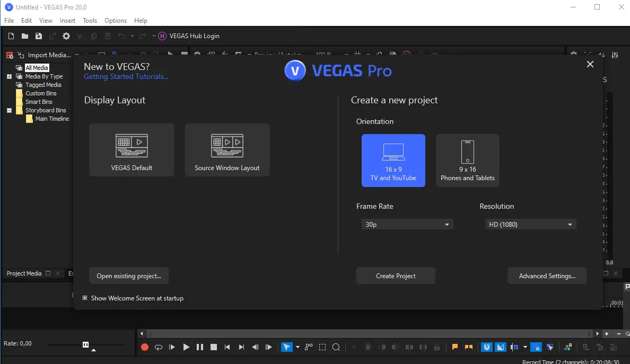Start recording with the red record button
The height and width of the screenshot is (364, 630).
145,347
